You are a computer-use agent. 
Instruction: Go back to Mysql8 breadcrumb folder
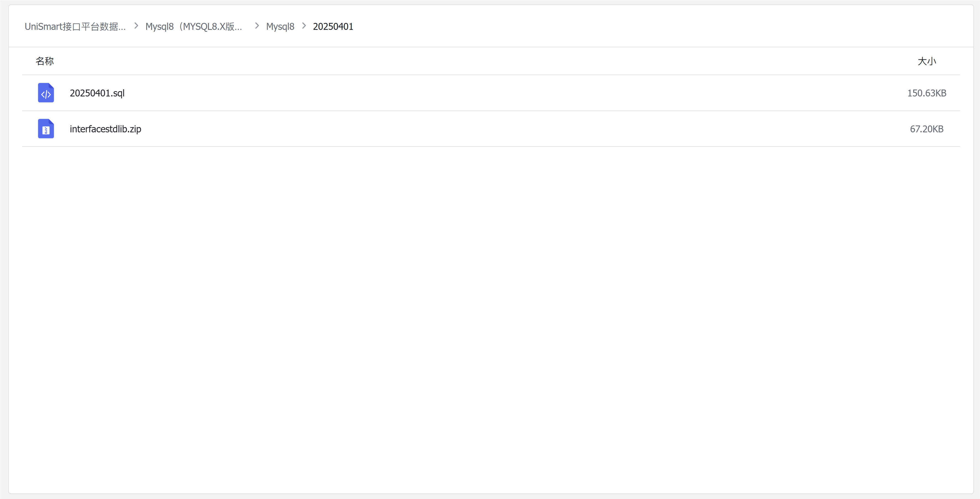point(280,27)
